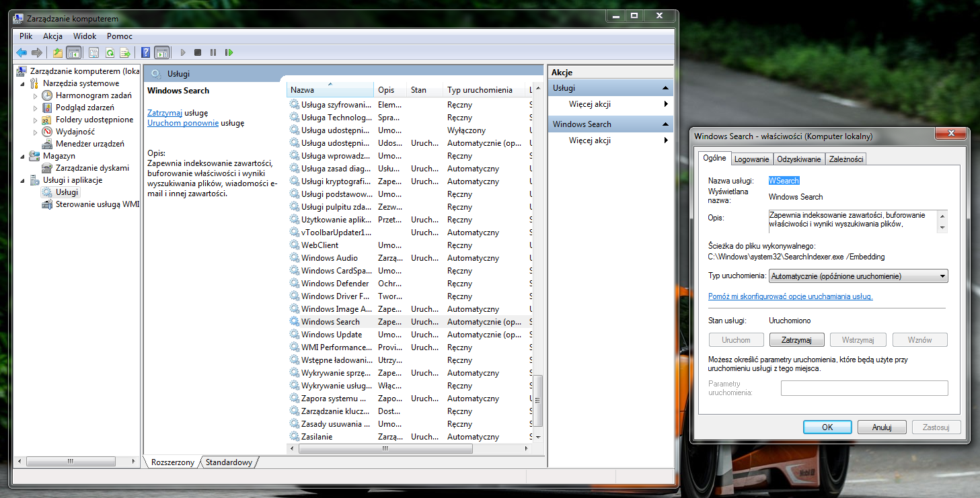Toggle Show/Hide Console Tree toolbar icon
The width and height of the screenshot is (980, 498).
pyautogui.click(x=74, y=52)
